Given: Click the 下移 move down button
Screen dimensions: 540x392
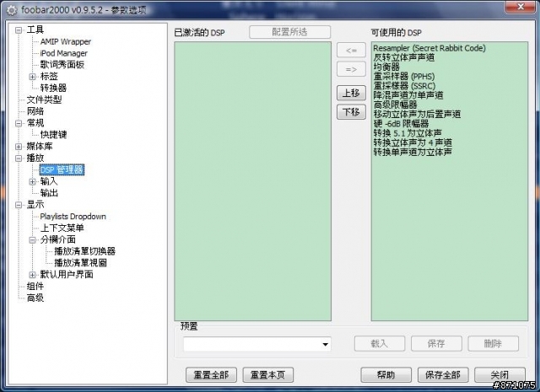Looking at the screenshot, I should 351,112.
